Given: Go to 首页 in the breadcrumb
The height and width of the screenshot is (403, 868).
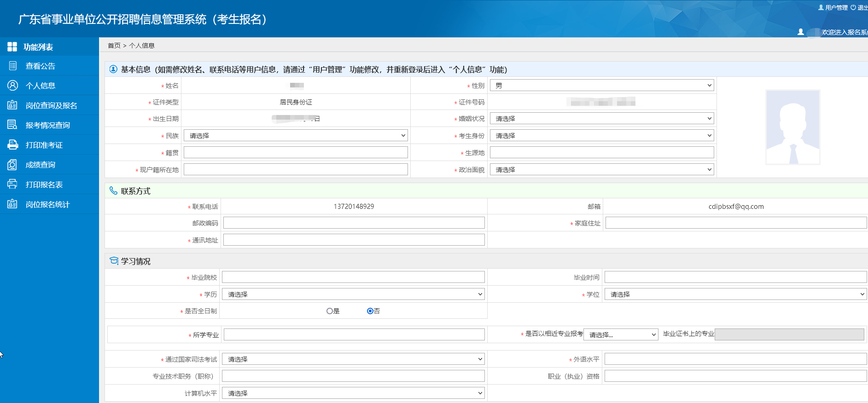Looking at the screenshot, I should (x=114, y=46).
